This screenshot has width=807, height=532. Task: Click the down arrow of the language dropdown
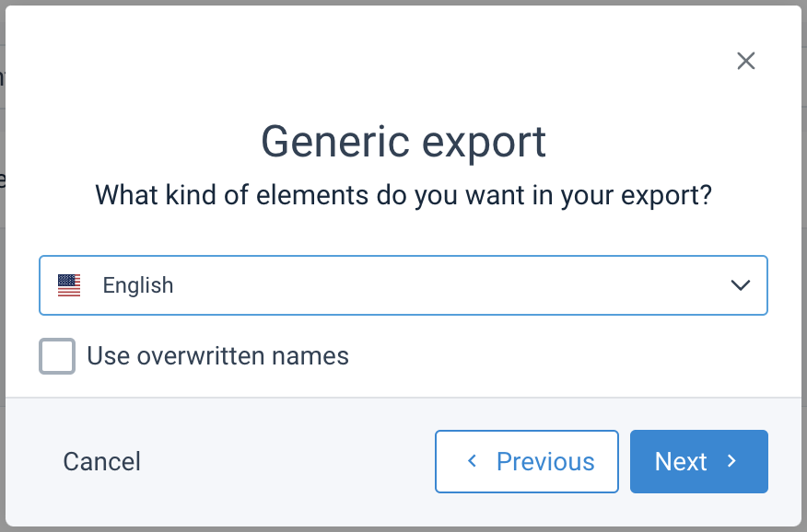[x=741, y=285]
